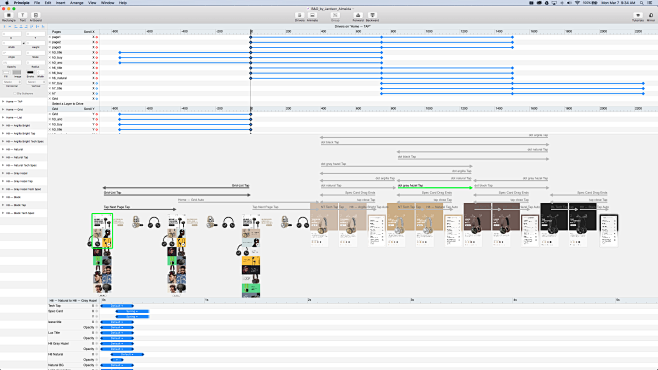Open the Animate panel icon
The image size is (658, 370).
pyautogui.click(x=312, y=16)
